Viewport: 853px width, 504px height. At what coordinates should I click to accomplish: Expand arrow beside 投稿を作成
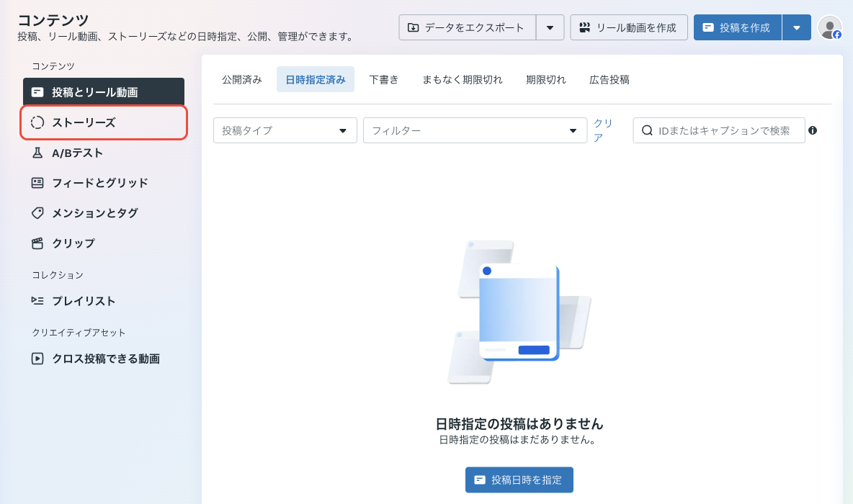(796, 27)
